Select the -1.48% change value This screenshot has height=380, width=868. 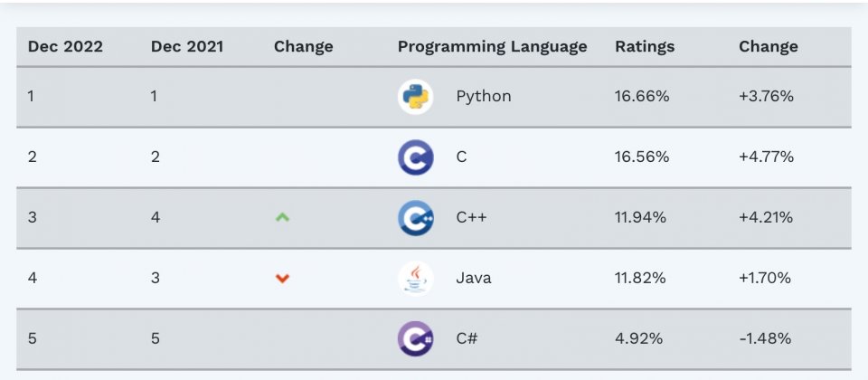765,337
